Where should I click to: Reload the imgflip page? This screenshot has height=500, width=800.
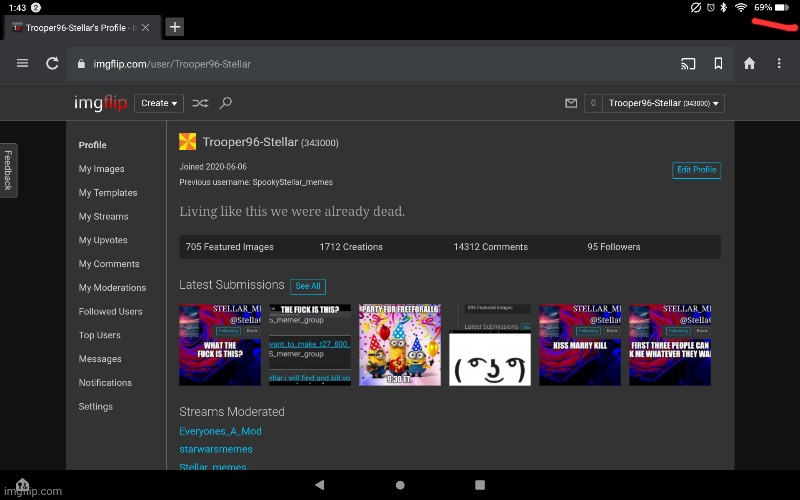[52, 63]
